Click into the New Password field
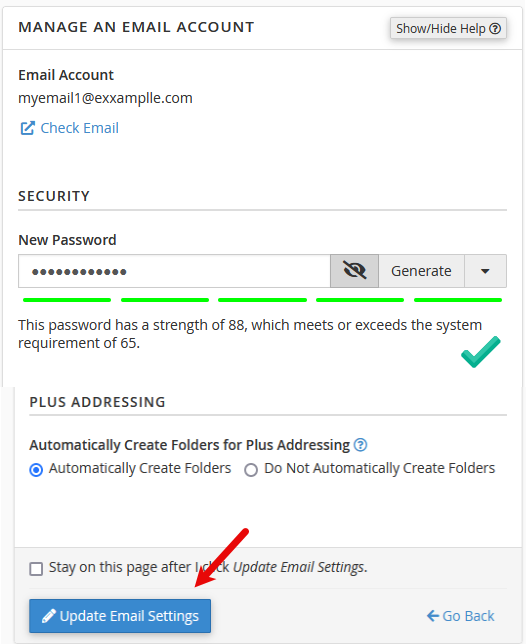The height and width of the screenshot is (644, 526). pos(174,271)
